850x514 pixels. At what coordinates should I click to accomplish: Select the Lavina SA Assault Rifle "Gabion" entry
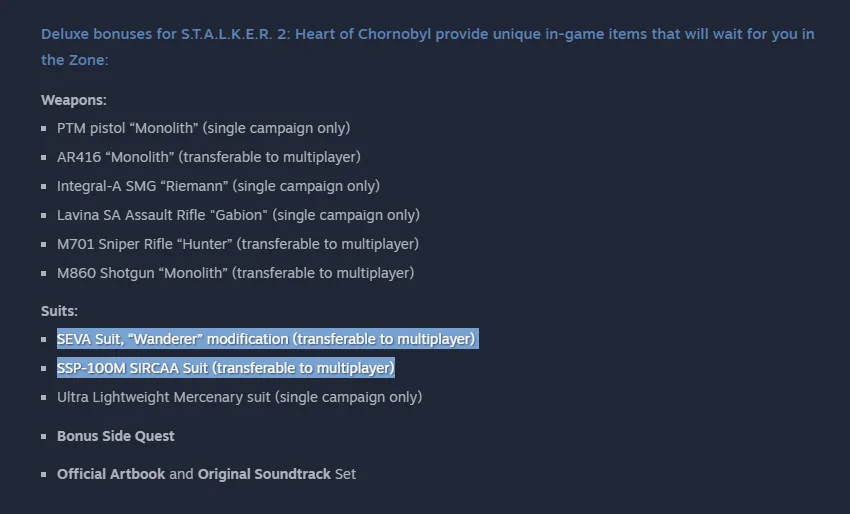(239, 215)
